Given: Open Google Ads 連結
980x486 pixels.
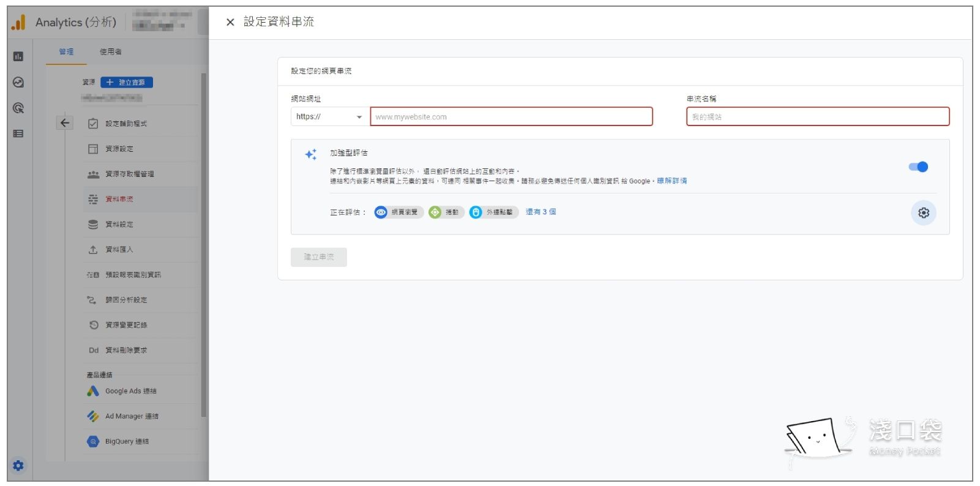Looking at the screenshot, I should (x=141, y=391).
